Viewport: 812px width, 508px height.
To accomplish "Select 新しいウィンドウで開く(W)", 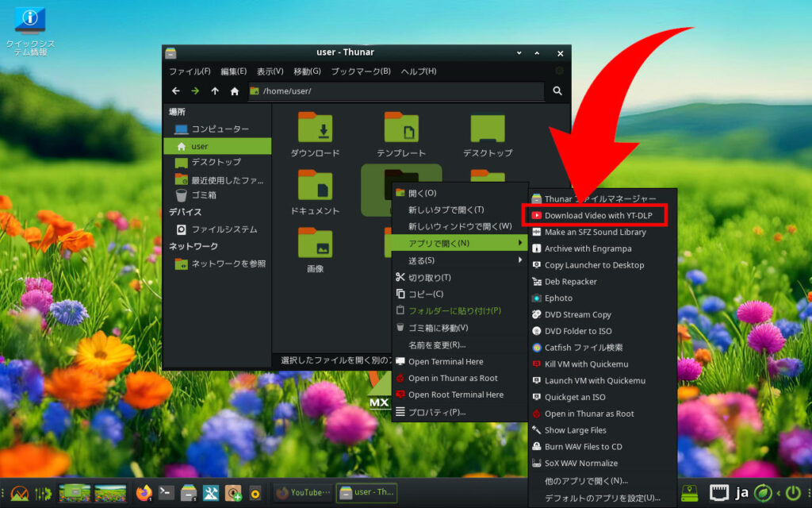I will coord(459,226).
